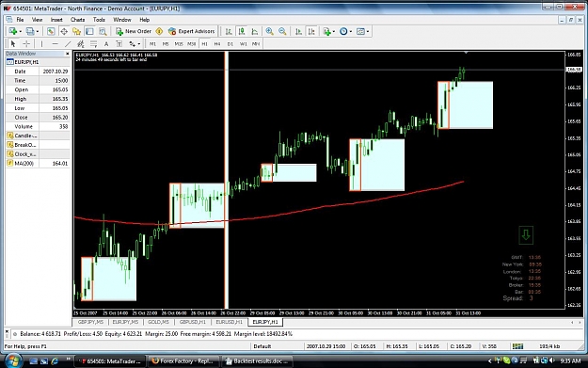Viewport: 588px width, 368px height.
Task: Toggle Expert Advisors on or off
Action: coord(192,31)
